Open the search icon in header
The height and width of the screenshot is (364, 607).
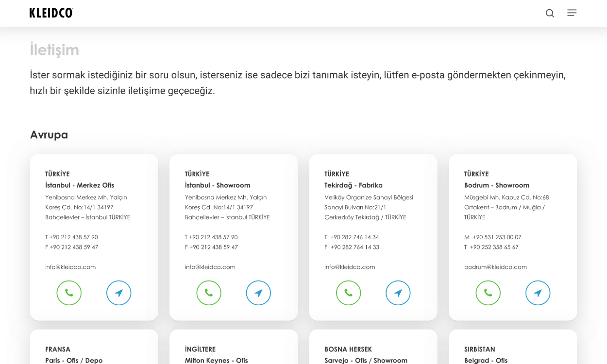click(x=550, y=13)
